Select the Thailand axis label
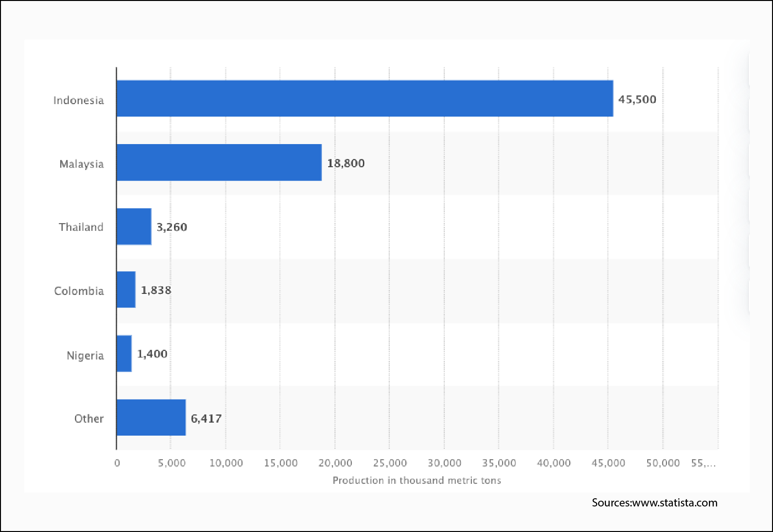This screenshot has height=532, width=773. [81, 227]
